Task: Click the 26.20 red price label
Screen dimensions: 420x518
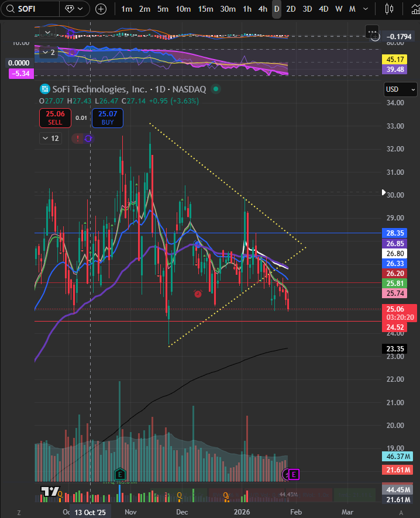Action: [395, 273]
